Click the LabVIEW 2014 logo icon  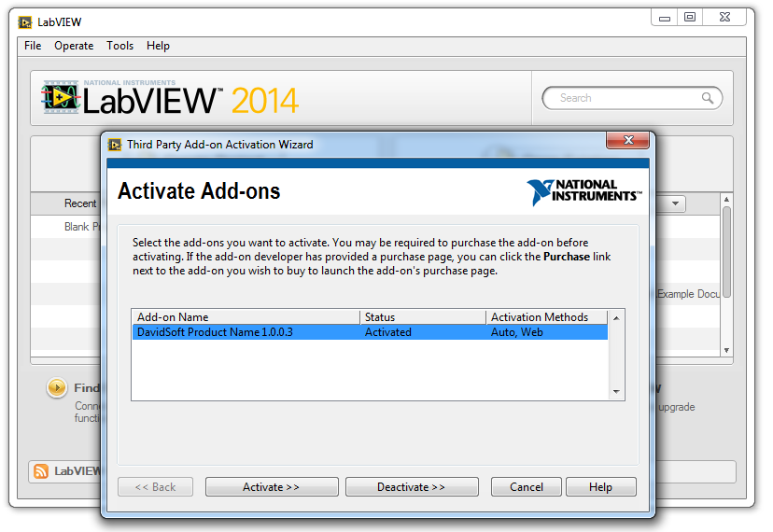[x=60, y=97]
